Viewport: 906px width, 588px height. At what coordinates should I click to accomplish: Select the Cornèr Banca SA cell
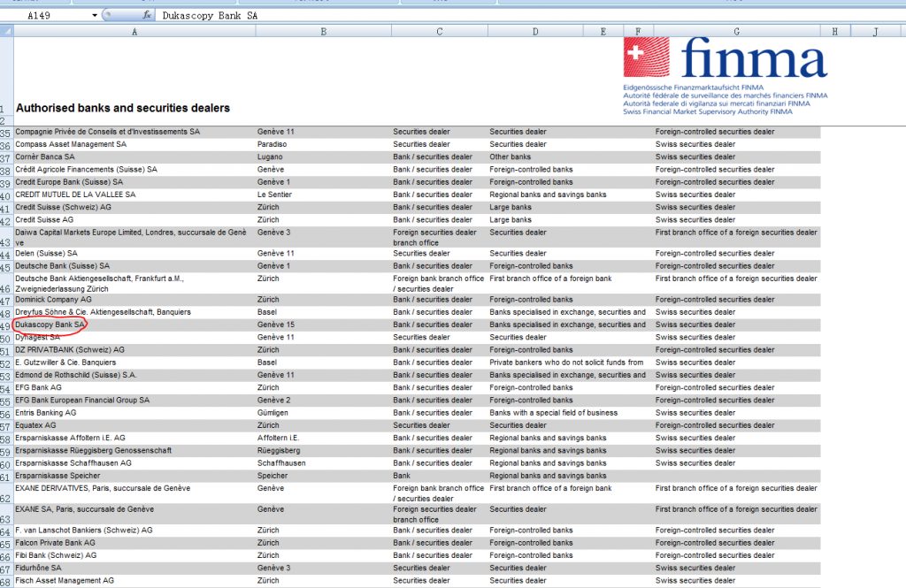(x=134, y=157)
